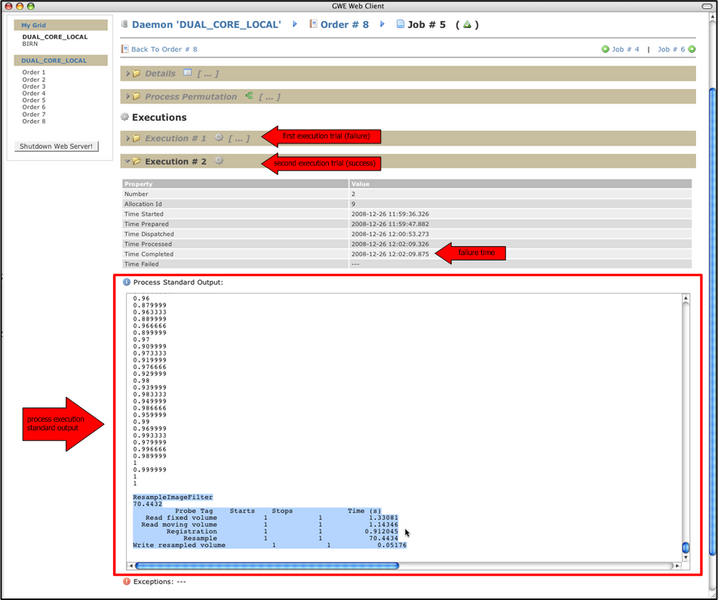This screenshot has width=718, height=600.
Task: Go to Job # 6 link
Action: point(671,49)
